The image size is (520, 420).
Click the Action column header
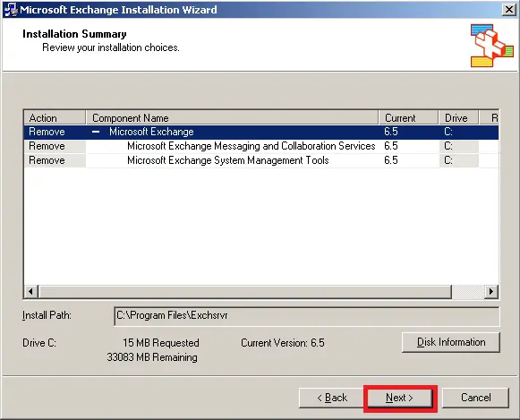click(x=55, y=118)
